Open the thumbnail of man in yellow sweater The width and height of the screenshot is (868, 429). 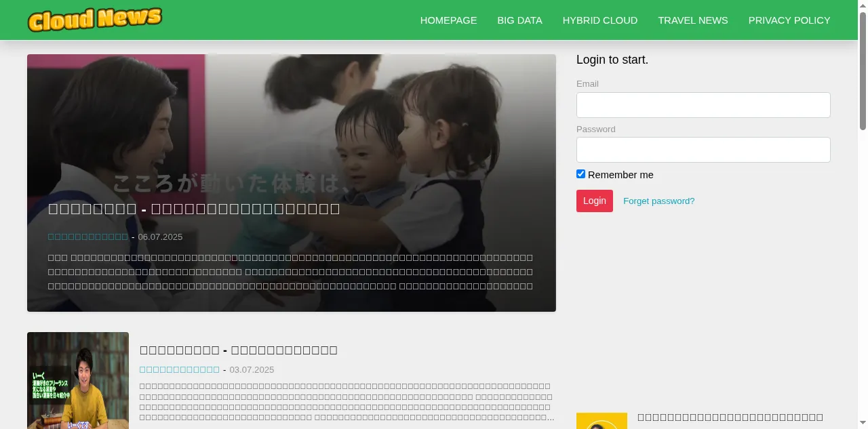pos(78,380)
